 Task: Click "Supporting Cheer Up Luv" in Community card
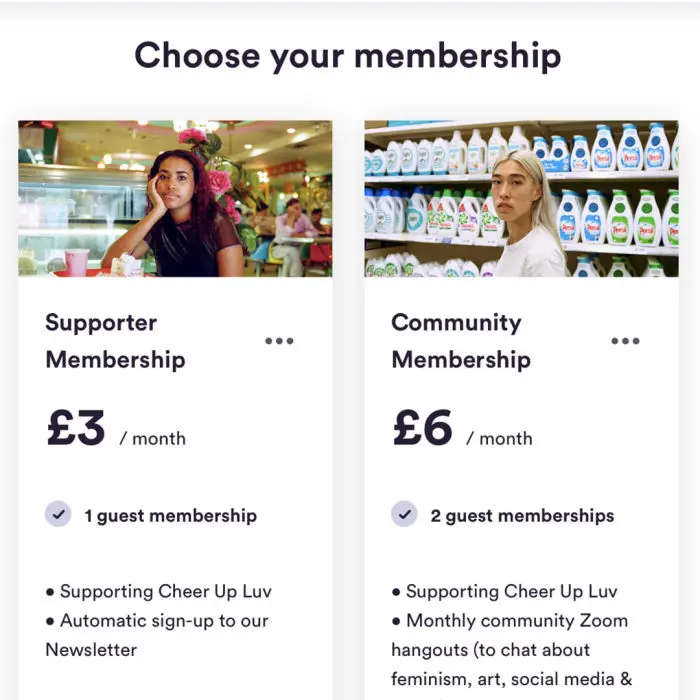click(511, 591)
